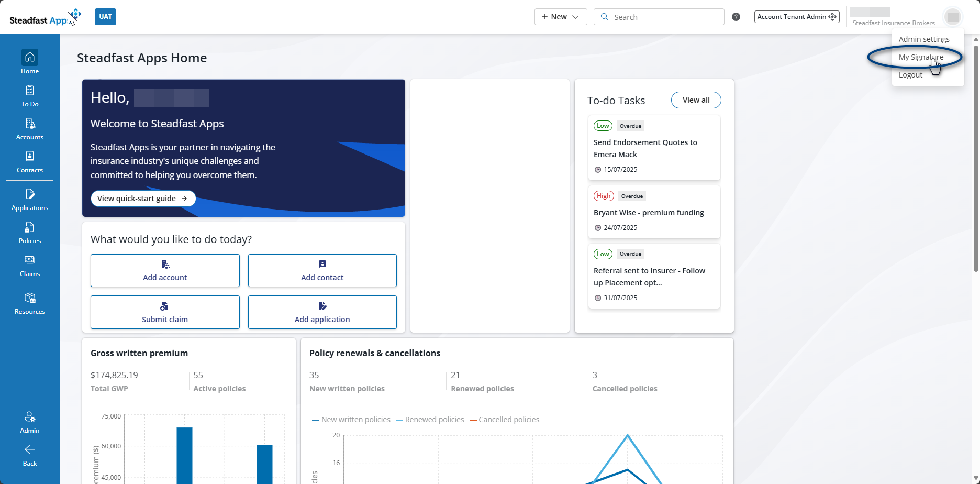The height and width of the screenshot is (484, 980).
Task: Open the New dropdown menu
Action: click(x=561, y=17)
